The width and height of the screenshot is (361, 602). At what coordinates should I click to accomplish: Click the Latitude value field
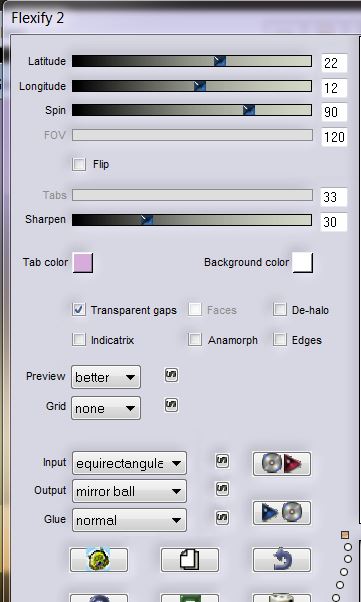(334, 63)
